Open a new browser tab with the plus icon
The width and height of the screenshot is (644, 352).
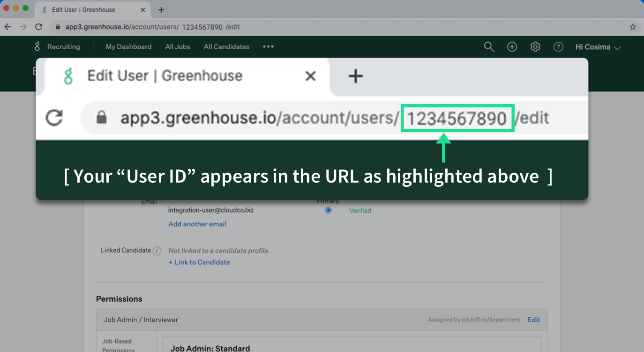click(x=161, y=9)
